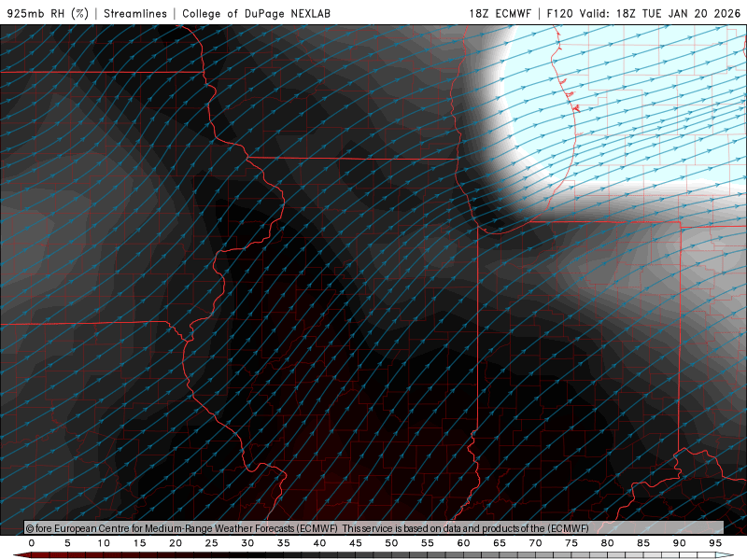Select the '65' label on the color scale
Viewport: 747px width, 560px height.
[500, 543]
